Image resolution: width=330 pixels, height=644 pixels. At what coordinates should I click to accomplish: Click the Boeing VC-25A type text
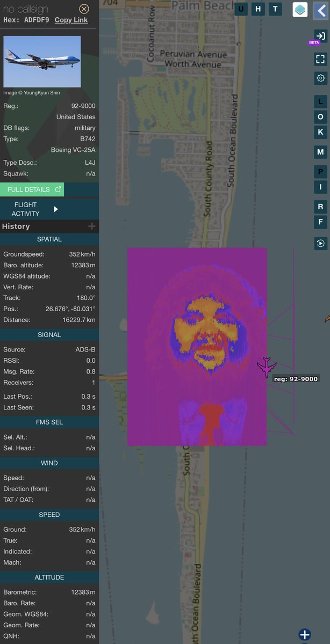click(x=73, y=150)
